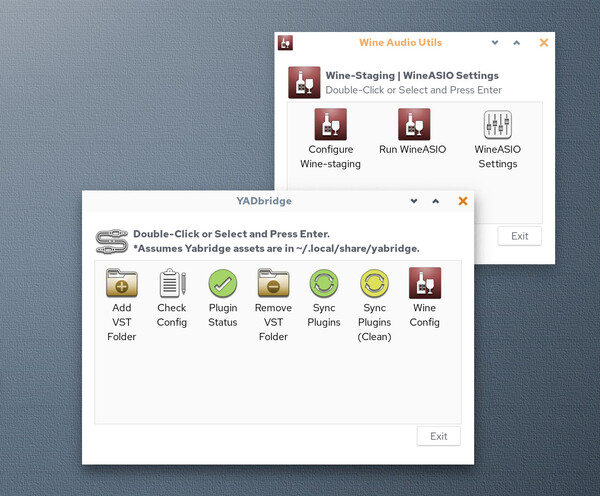This screenshot has height=496, width=600.
Task: Close the YADbridge window
Action: click(463, 201)
